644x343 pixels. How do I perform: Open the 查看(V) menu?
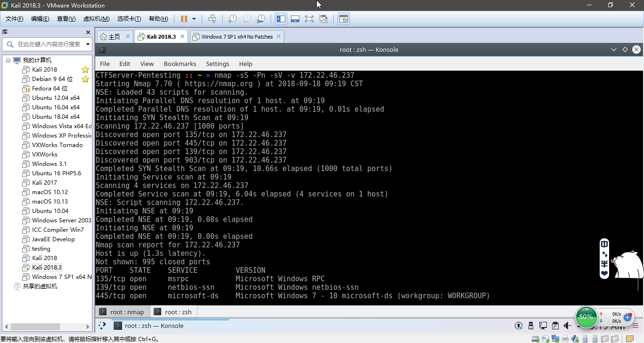point(66,19)
